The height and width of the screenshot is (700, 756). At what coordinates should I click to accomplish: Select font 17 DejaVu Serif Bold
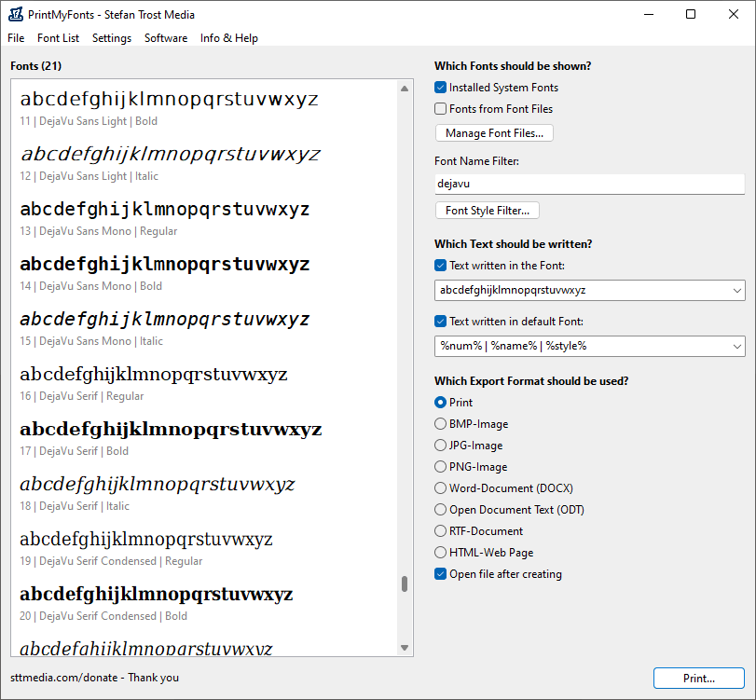point(204,437)
